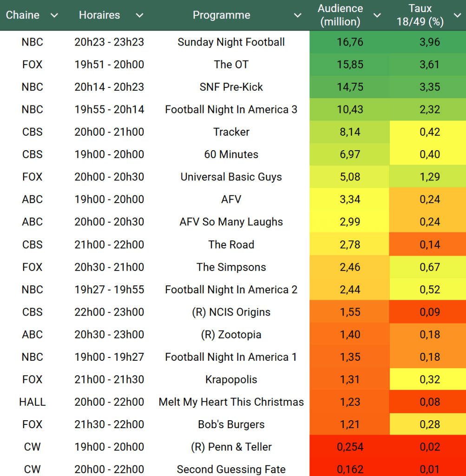The height and width of the screenshot is (476, 466).
Task: Select the Sunday Night Football cell
Action: click(x=231, y=42)
